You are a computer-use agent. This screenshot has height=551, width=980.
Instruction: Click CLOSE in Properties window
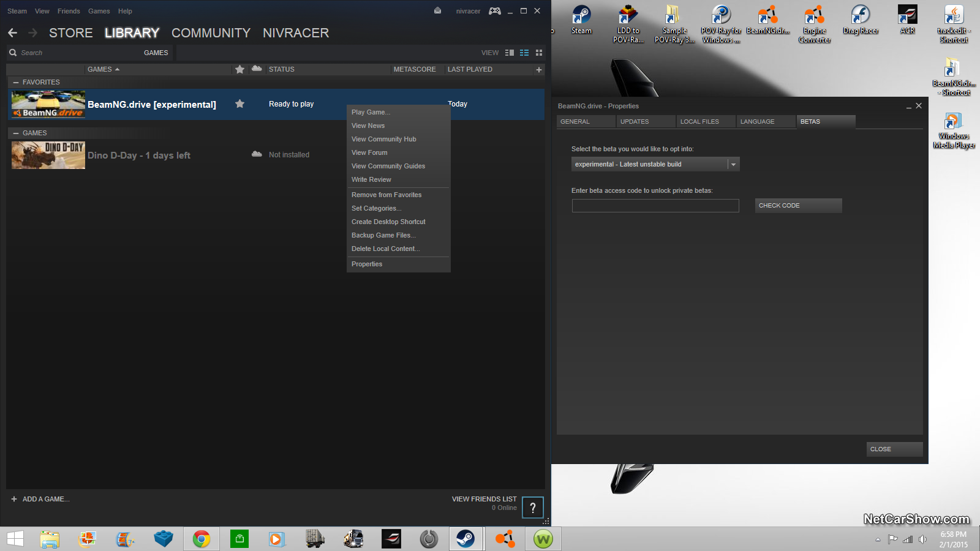click(894, 449)
